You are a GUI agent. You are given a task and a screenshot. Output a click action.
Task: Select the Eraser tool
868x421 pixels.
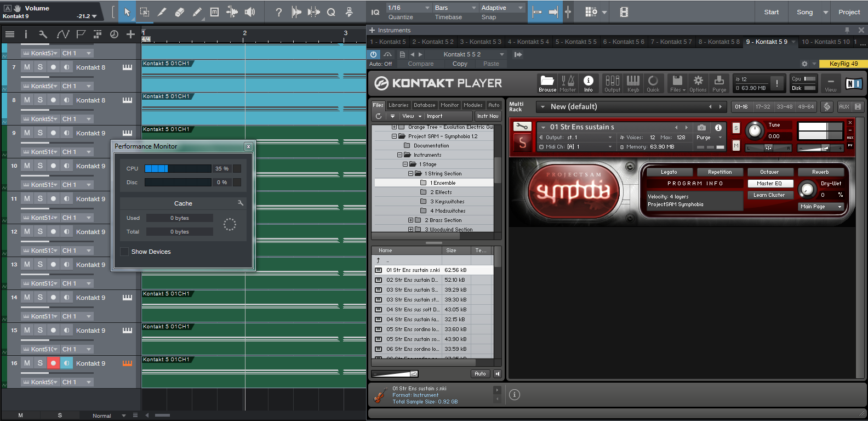pyautogui.click(x=179, y=12)
